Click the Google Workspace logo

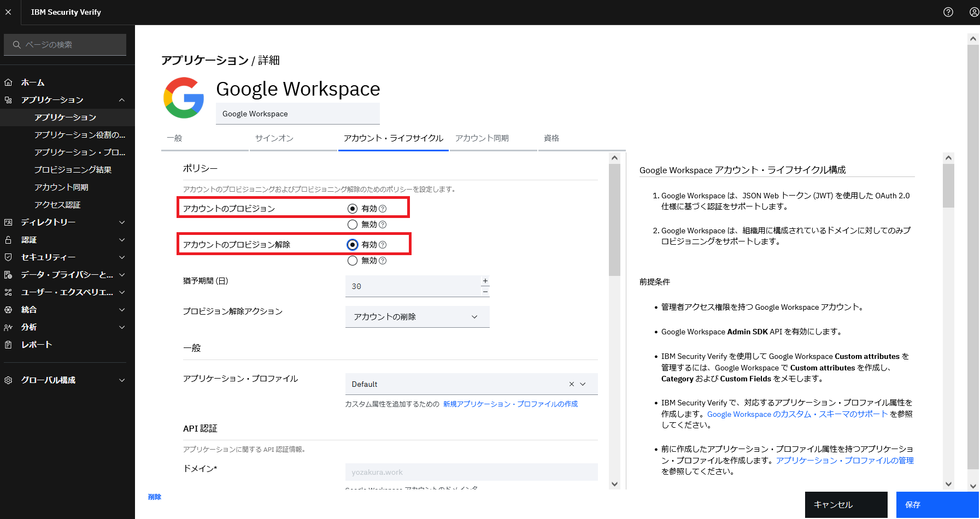(x=184, y=98)
